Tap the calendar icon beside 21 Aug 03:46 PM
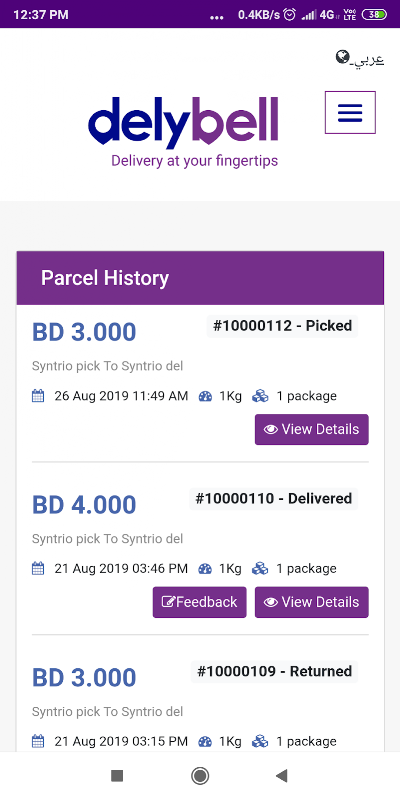The height and width of the screenshot is (800, 400). 38,568
